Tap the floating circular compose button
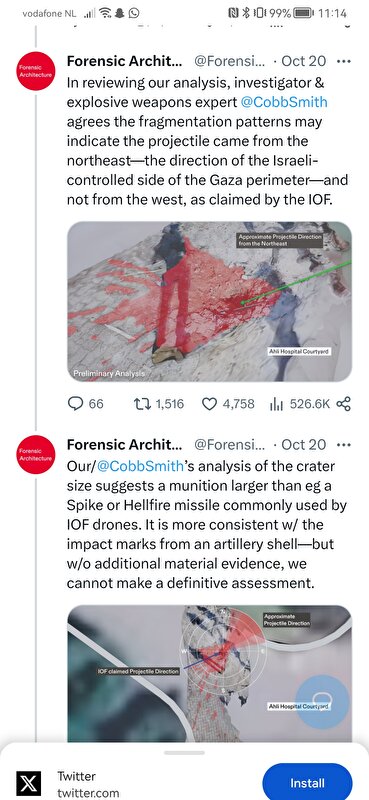The width and height of the screenshot is (369, 800). coord(323,702)
